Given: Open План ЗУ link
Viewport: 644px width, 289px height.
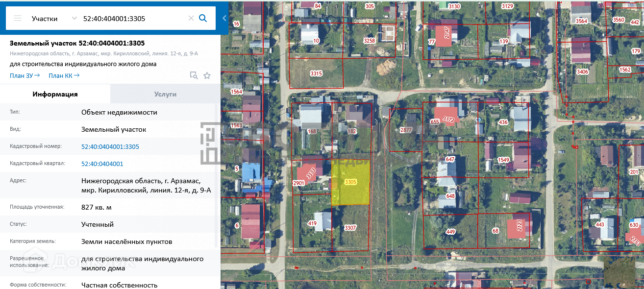Looking at the screenshot, I should coord(25,75).
